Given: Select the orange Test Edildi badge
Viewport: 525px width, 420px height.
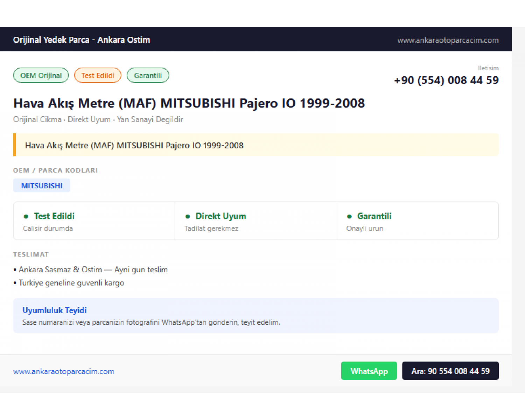Looking at the screenshot, I should [x=98, y=75].
